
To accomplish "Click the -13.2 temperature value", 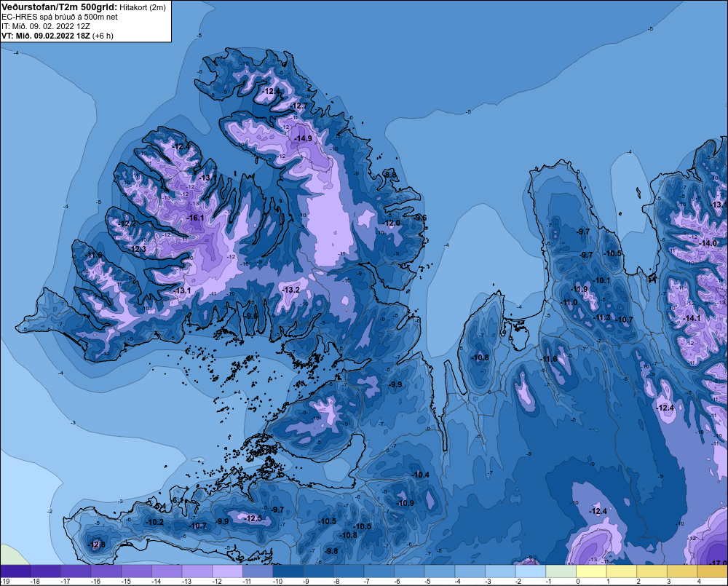I will [x=291, y=290].
